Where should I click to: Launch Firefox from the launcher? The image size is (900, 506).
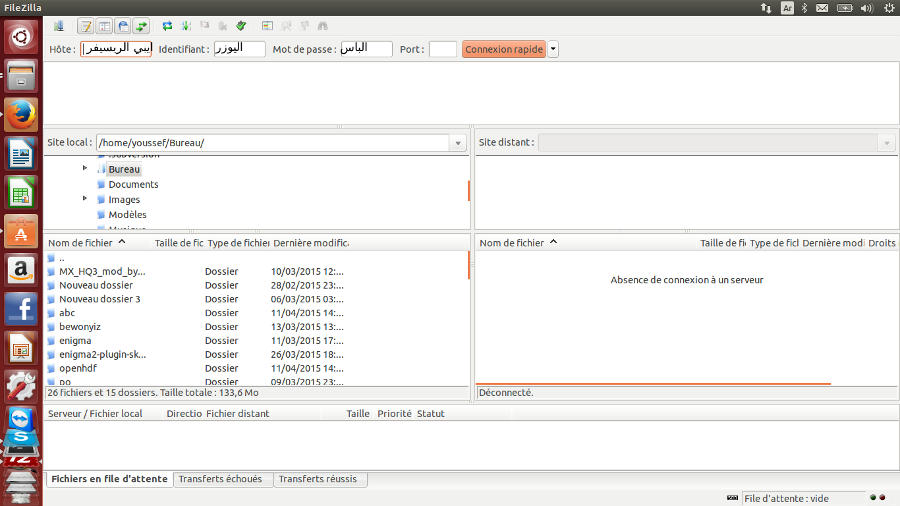pyautogui.click(x=21, y=114)
